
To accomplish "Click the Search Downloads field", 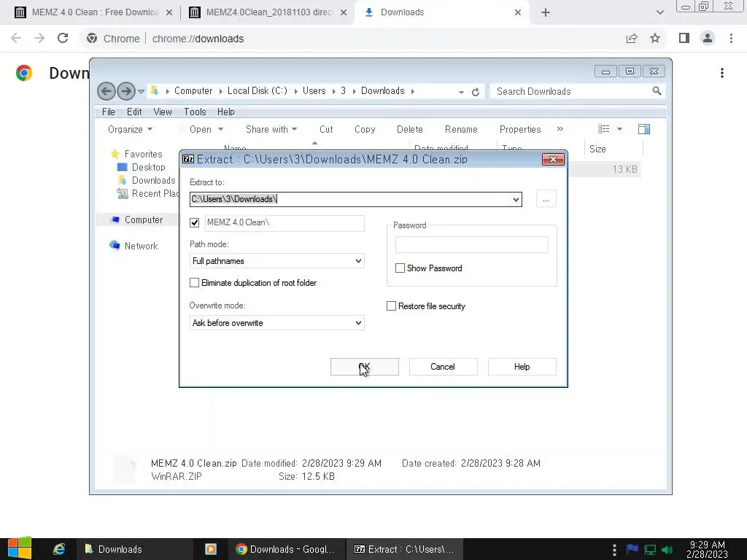I will point(572,91).
